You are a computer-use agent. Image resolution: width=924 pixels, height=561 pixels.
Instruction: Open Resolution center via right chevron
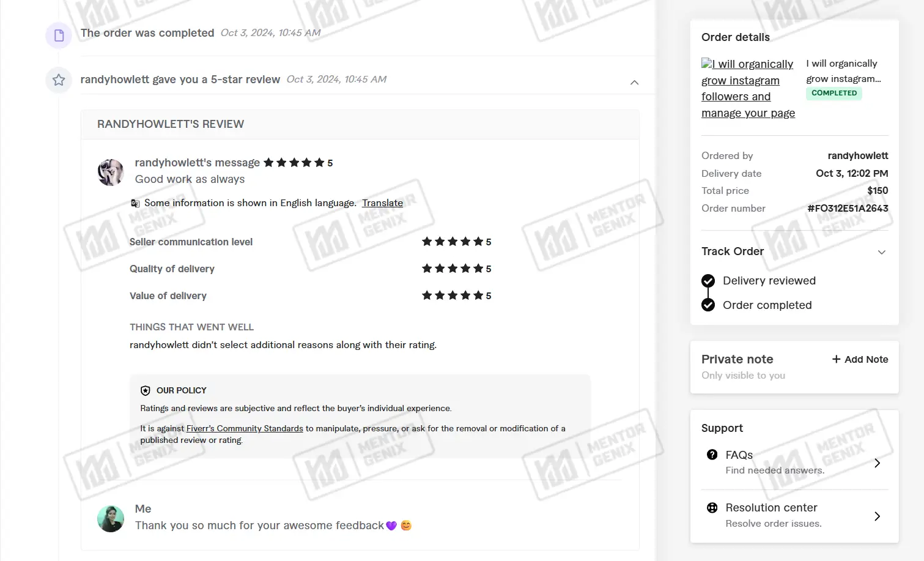pos(877,516)
